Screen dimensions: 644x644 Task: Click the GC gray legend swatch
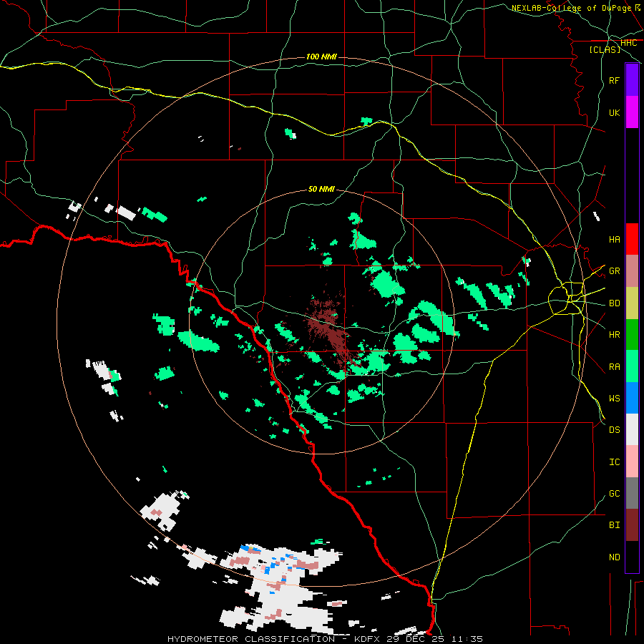pos(632,493)
